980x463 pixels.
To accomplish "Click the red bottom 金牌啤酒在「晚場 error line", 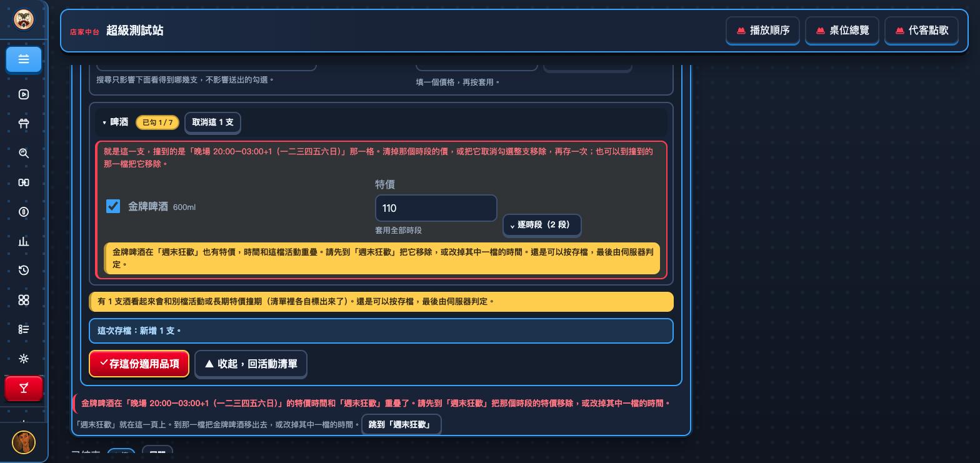I will point(376,403).
